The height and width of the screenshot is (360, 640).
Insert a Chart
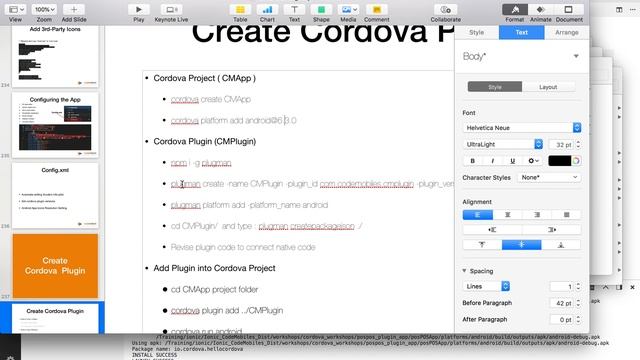(267, 9)
